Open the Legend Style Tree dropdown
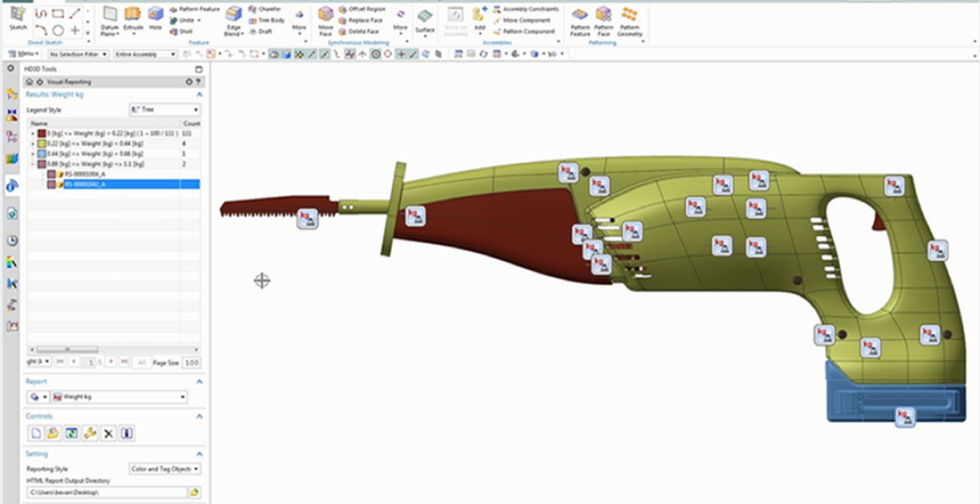 click(x=164, y=110)
